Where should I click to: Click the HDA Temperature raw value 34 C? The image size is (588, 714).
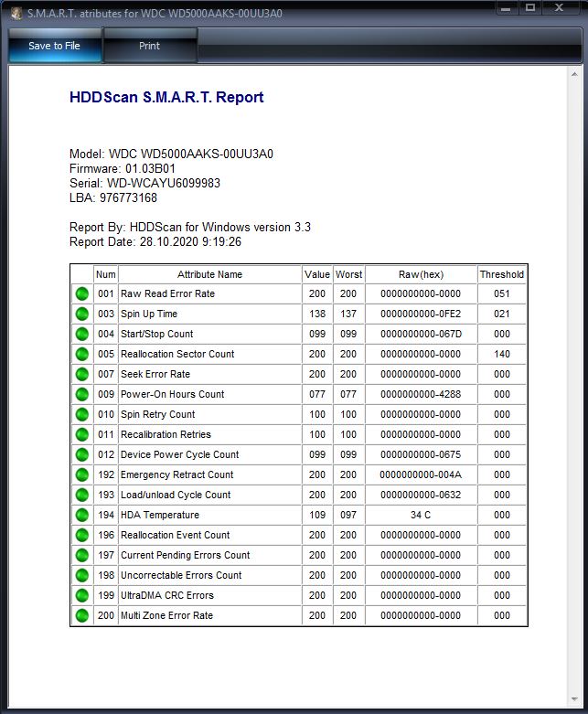pyautogui.click(x=421, y=515)
